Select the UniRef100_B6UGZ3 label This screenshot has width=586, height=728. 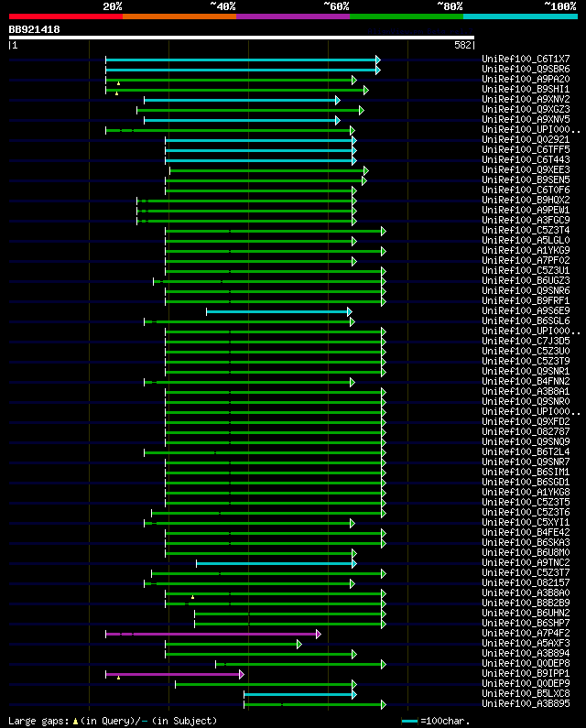(526, 280)
